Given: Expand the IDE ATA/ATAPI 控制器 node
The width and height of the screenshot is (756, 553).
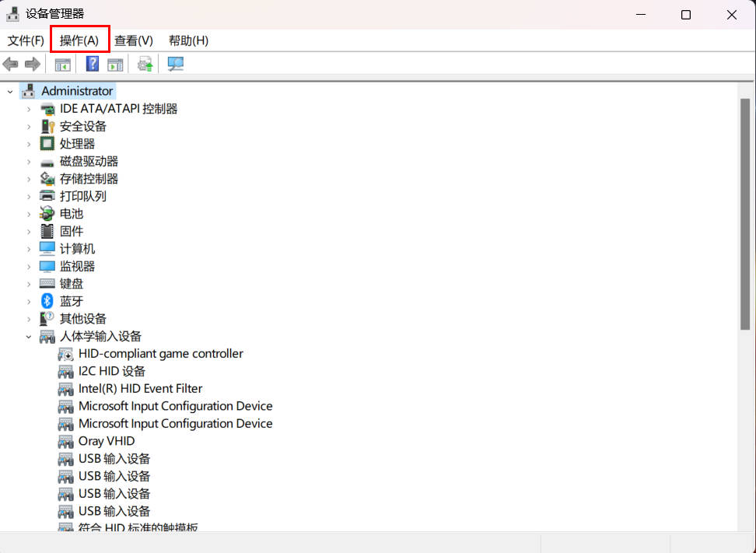Looking at the screenshot, I should click(29, 109).
